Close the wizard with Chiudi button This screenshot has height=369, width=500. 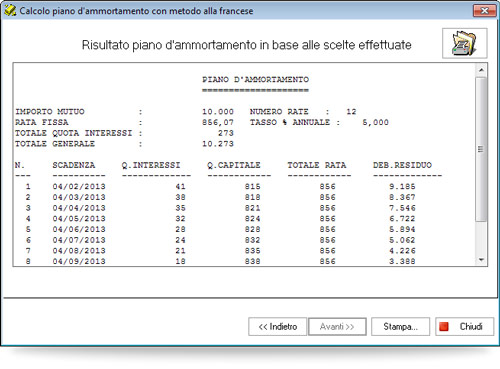[x=464, y=326]
